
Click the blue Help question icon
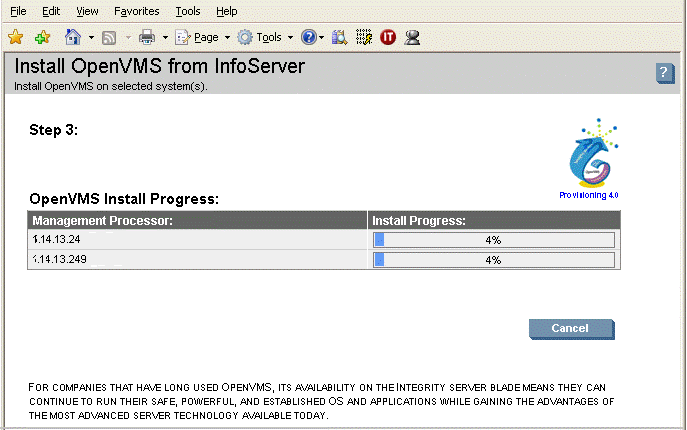(x=308, y=37)
